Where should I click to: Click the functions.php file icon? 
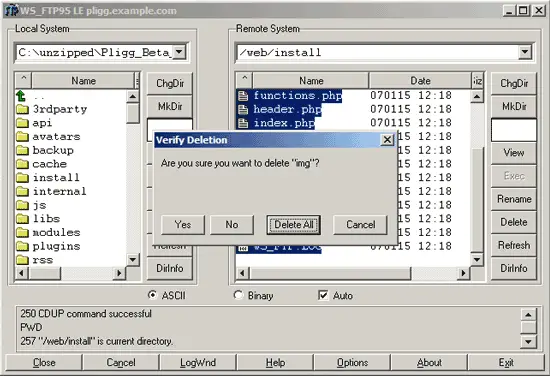pyautogui.click(x=243, y=96)
